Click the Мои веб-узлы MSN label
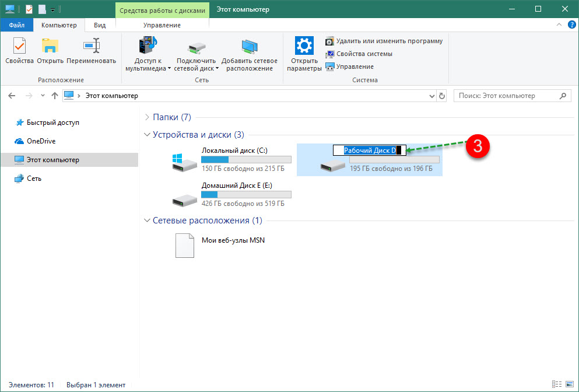579x392 pixels. point(233,240)
